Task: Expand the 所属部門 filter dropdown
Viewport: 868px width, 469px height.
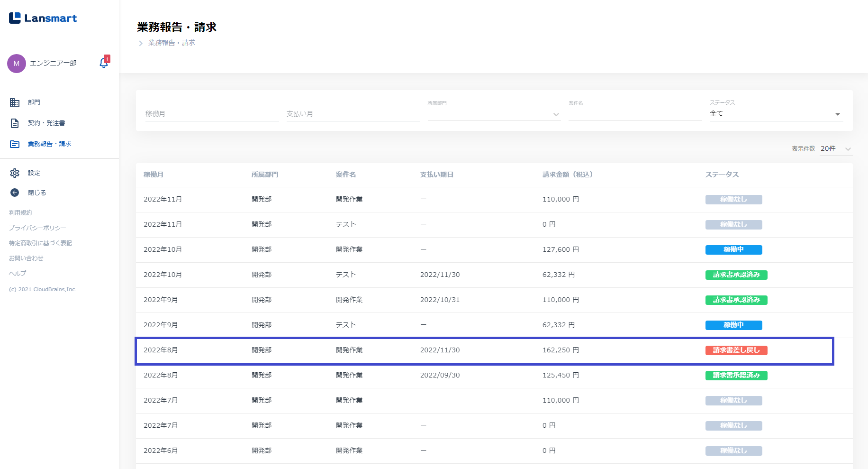Action: [x=494, y=114]
